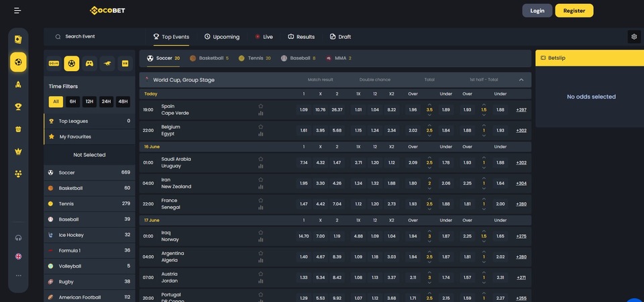
Task: Select the MMA 2 sport tab
Action: pyautogui.click(x=338, y=58)
